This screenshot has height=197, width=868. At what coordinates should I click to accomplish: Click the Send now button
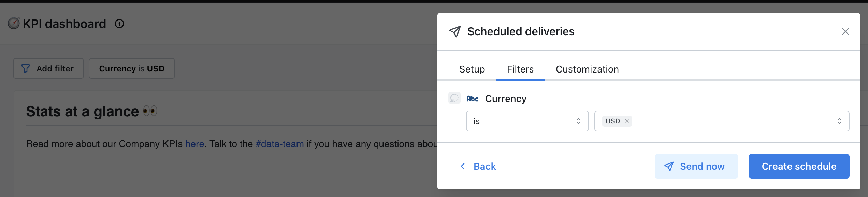(696, 166)
